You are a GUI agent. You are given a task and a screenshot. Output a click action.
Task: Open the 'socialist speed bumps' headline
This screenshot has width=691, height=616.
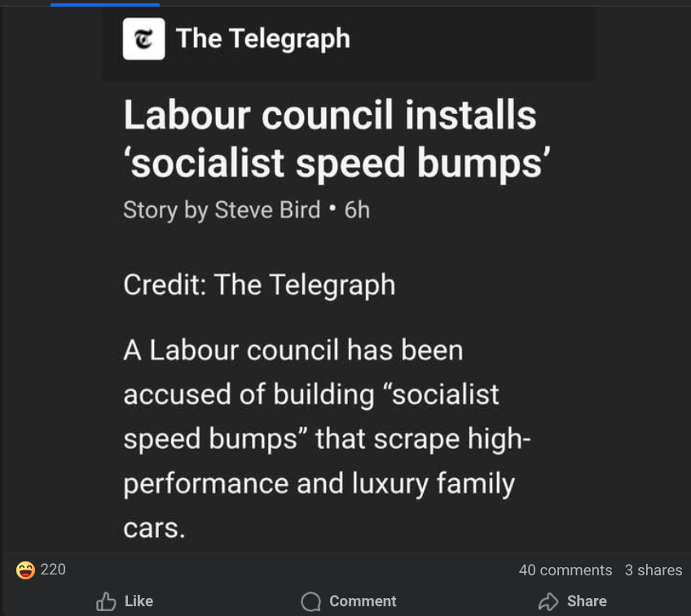point(330,139)
